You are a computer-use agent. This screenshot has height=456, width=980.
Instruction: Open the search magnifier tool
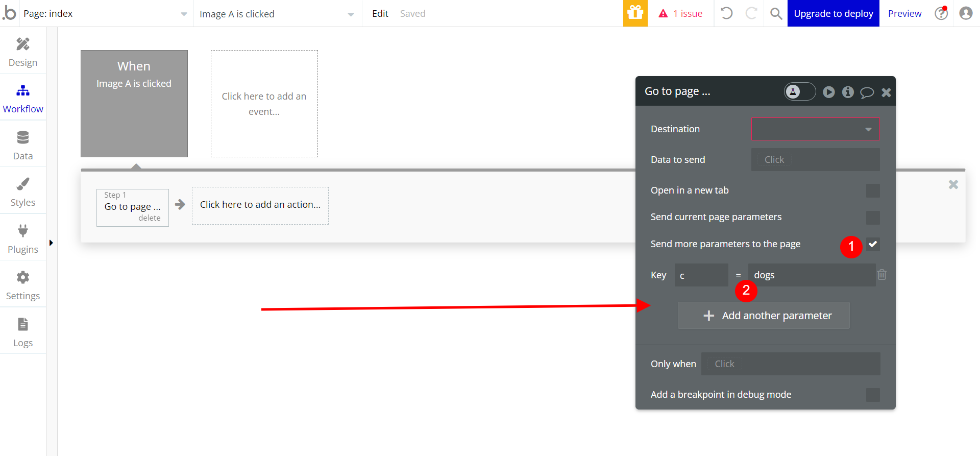coord(776,13)
